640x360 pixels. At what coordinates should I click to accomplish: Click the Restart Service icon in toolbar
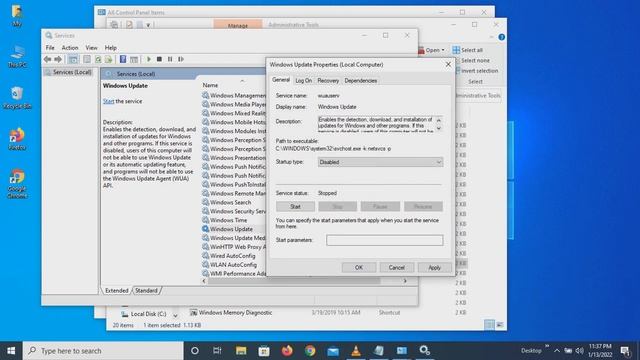tap(181, 59)
